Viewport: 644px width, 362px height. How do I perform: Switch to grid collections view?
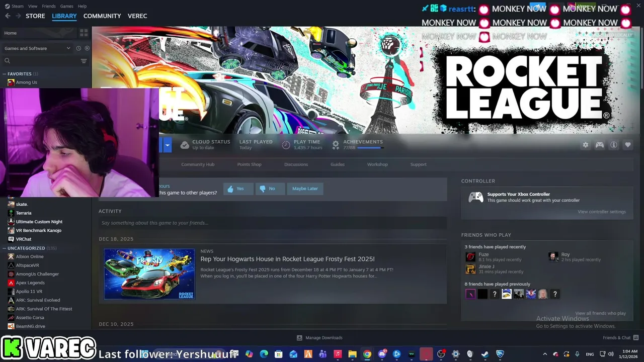tap(84, 33)
